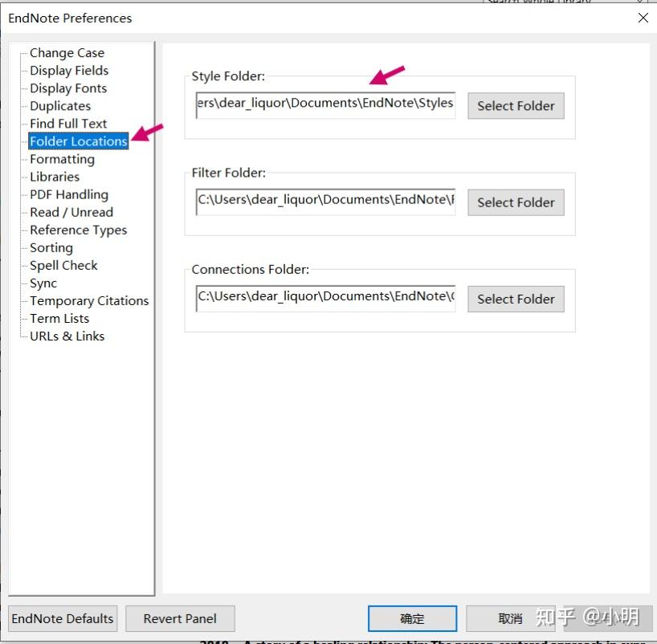Click in the Filter Folder path field
Viewport: 657px width, 644px height.
[325, 202]
